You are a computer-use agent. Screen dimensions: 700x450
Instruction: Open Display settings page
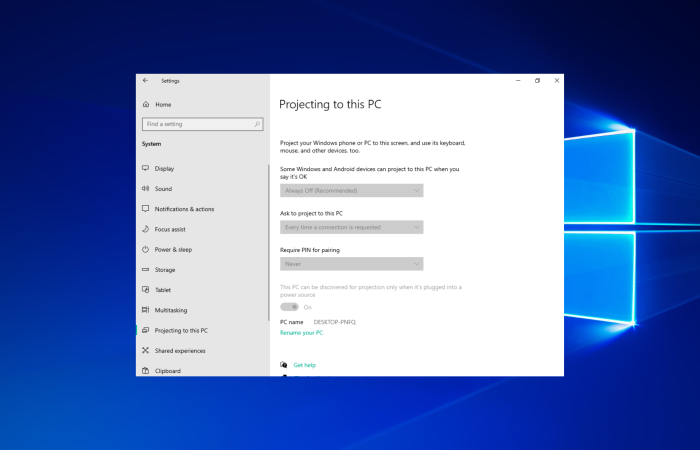(x=202, y=168)
